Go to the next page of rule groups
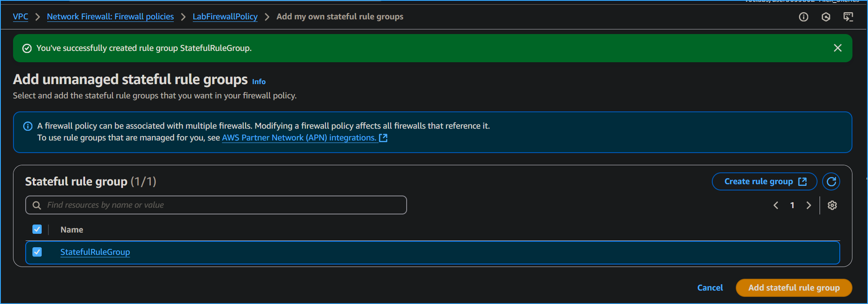Image resolution: width=868 pixels, height=304 pixels. click(809, 205)
